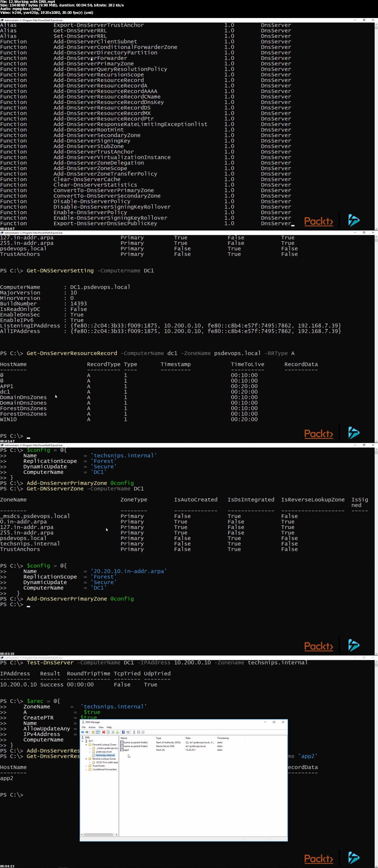Collapse the DC1 server node

(83, 741)
